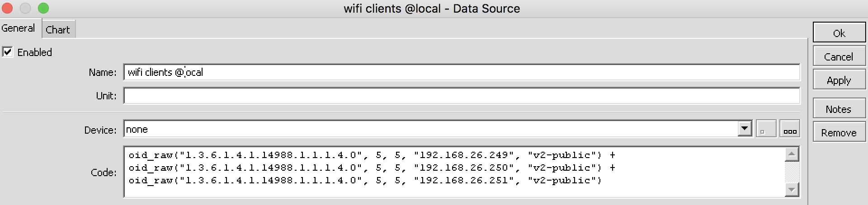The height and width of the screenshot is (205, 868).
Task: Expand the Device dropdown arrow
Action: 745,129
